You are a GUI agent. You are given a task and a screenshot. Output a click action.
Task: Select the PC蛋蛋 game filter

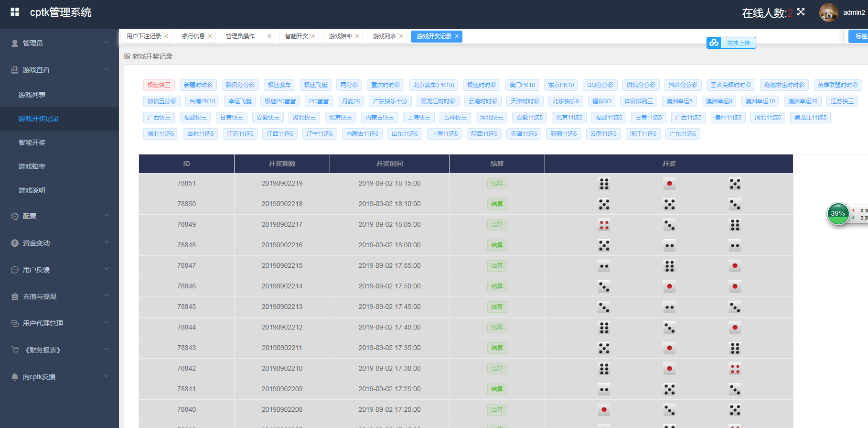[x=319, y=101]
